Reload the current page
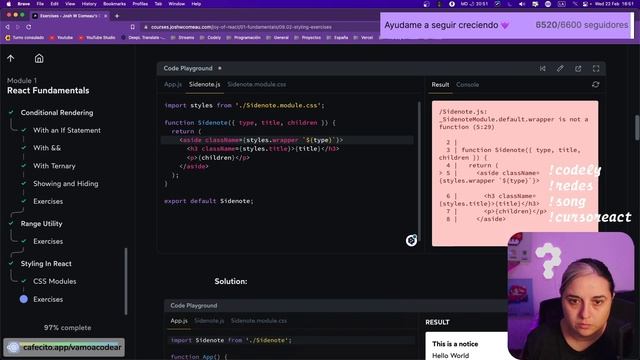Viewport: 640px width, 360px height. pos(29,27)
